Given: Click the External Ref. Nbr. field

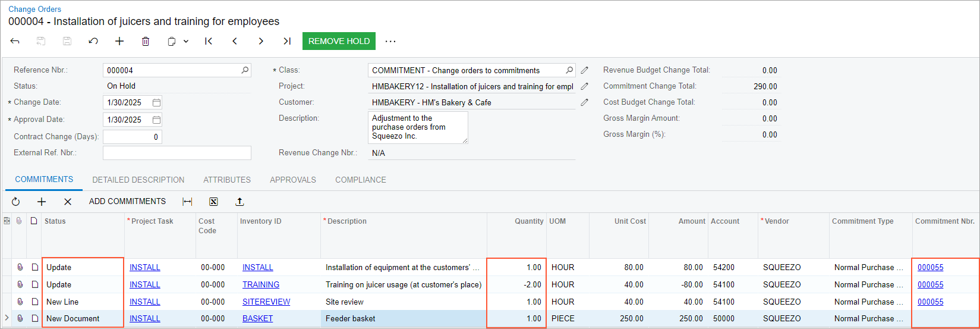Looking at the screenshot, I should click(177, 153).
